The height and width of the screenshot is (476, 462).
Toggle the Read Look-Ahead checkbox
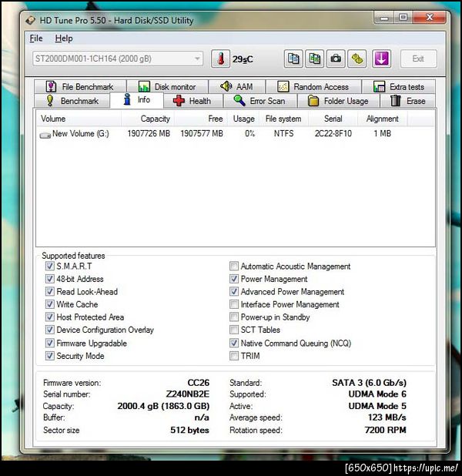50,291
